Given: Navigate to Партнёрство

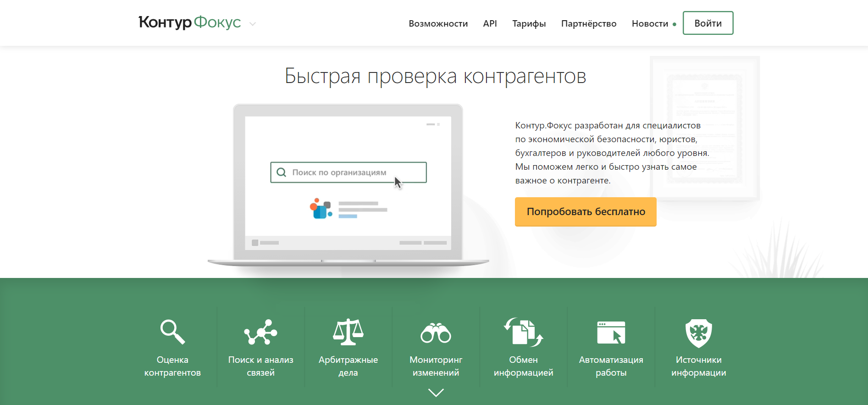Looking at the screenshot, I should (589, 23).
